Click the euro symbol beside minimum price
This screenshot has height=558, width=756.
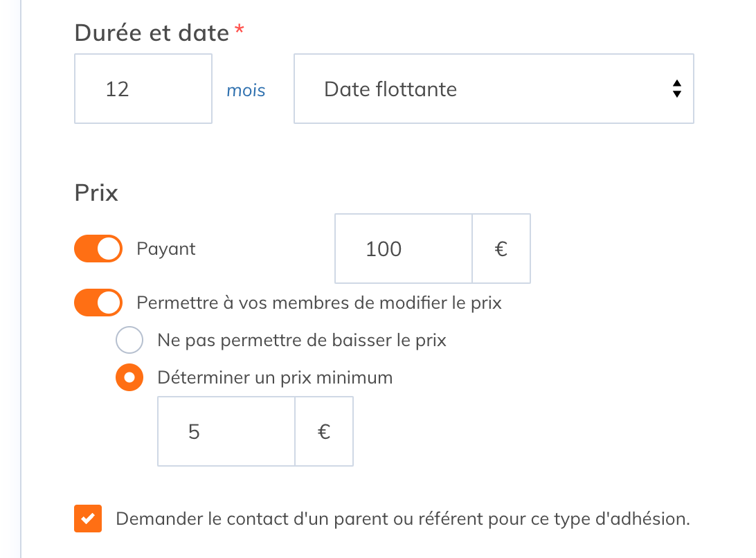tap(324, 431)
